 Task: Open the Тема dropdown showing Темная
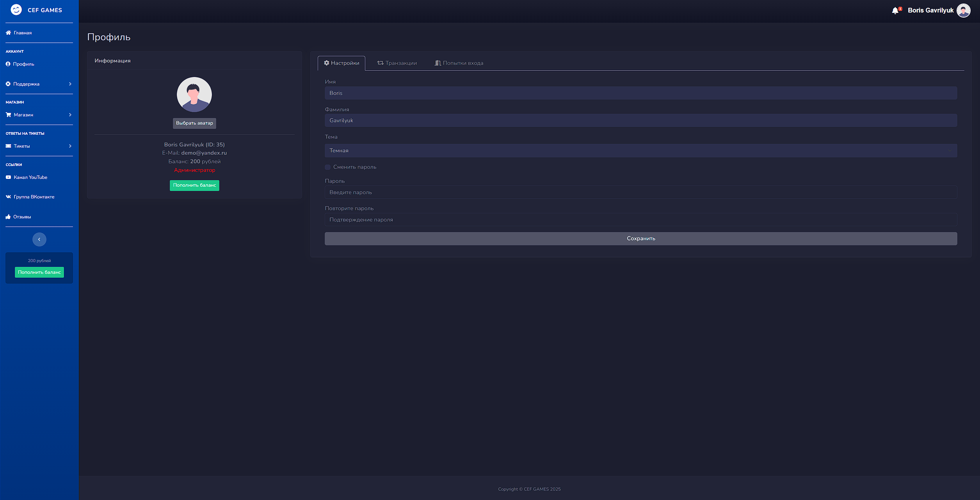tap(640, 151)
